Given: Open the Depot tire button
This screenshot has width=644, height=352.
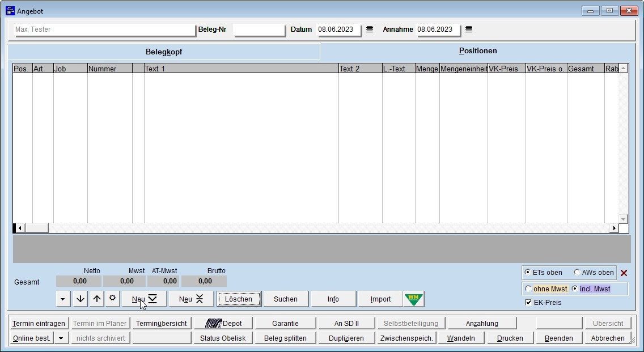Looking at the screenshot, I should (223, 324).
